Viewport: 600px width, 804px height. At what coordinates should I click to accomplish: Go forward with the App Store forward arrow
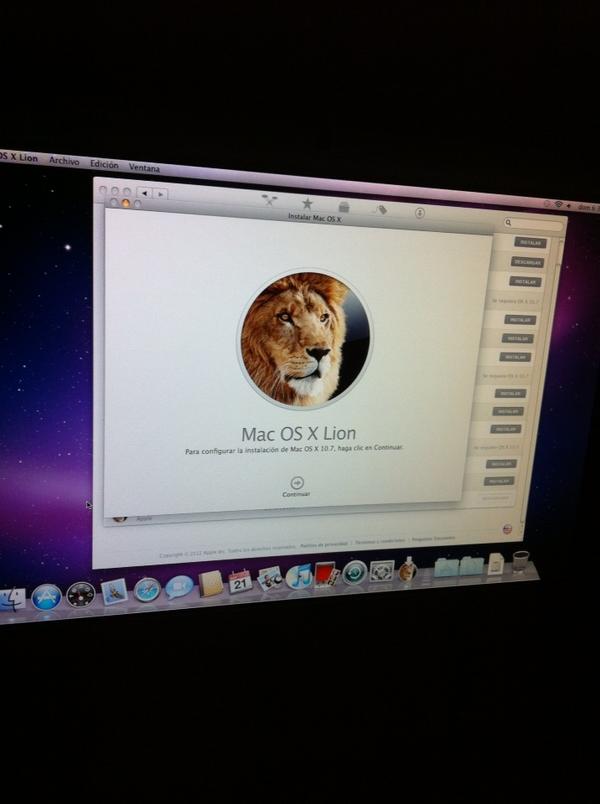(160, 194)
